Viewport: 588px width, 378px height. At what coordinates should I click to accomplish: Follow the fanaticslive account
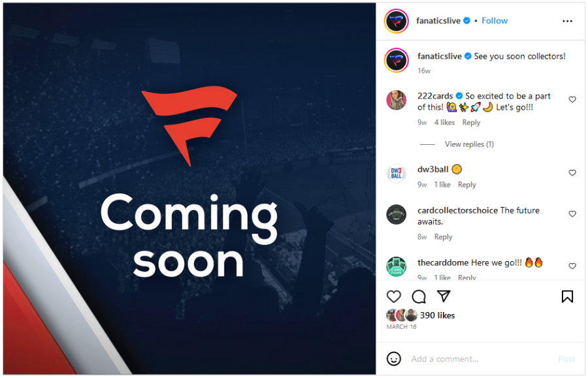tap(495, 21)
